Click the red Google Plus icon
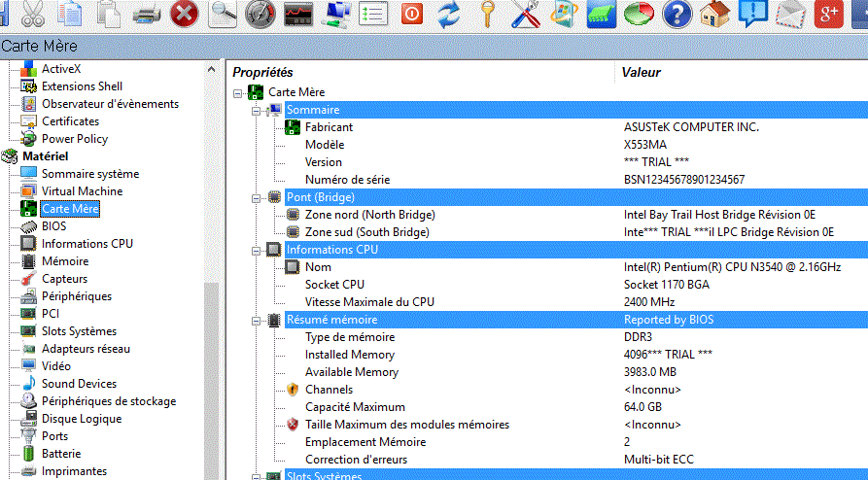This screenshot has width=868, height=480. coord(829,14)
